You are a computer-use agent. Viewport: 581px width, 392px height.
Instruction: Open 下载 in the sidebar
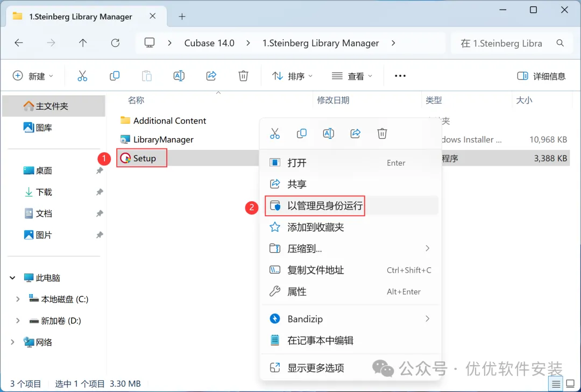(x=38, y=192)
